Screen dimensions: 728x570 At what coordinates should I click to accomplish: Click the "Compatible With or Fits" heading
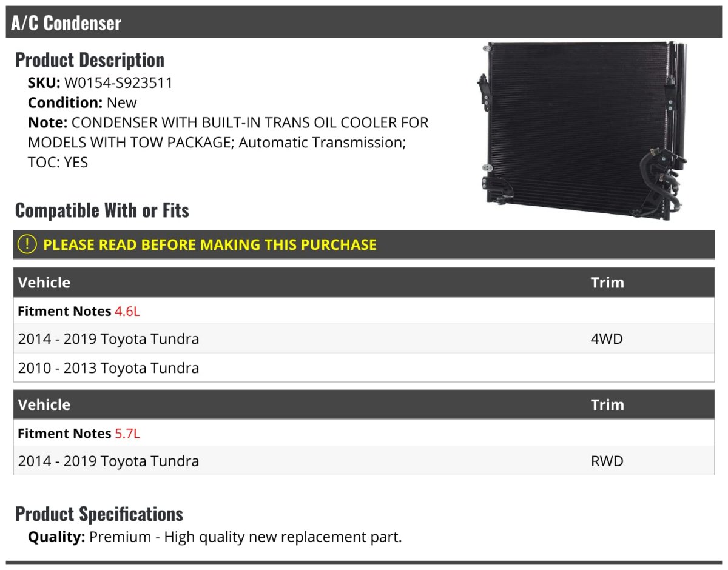click(x=102, y=210)
